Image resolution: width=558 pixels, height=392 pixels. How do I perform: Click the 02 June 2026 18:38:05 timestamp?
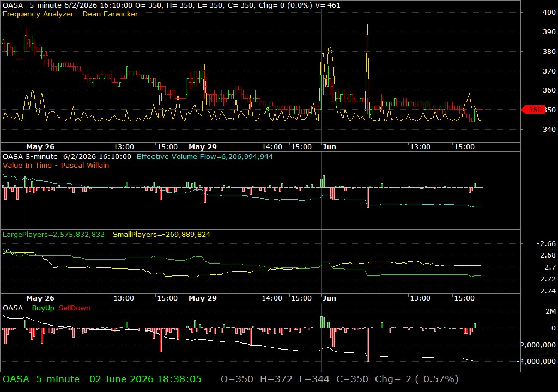(145, 379)
